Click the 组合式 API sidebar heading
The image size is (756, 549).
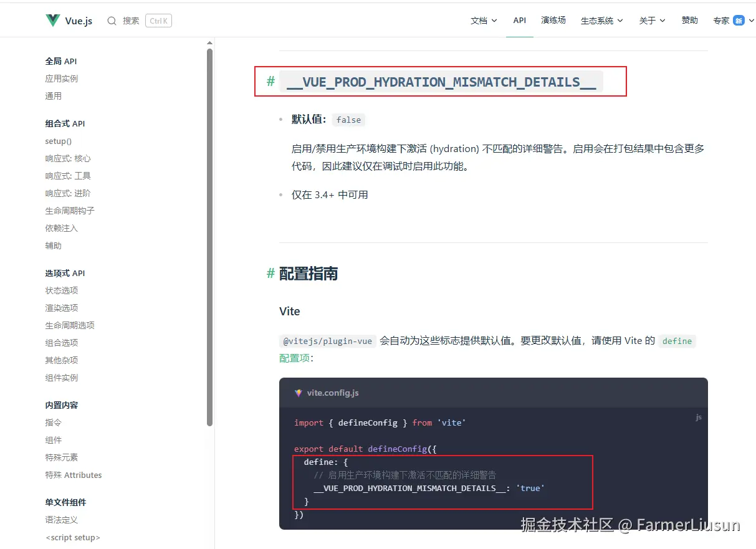click(x=65, y=123)
